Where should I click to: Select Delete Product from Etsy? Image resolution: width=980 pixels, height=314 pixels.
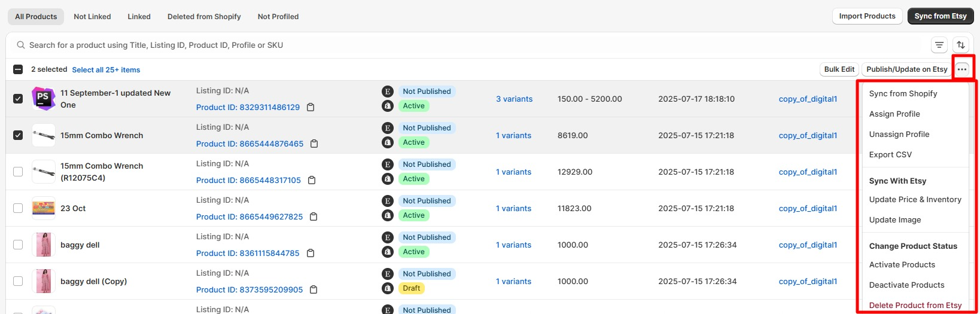[915, 305]
